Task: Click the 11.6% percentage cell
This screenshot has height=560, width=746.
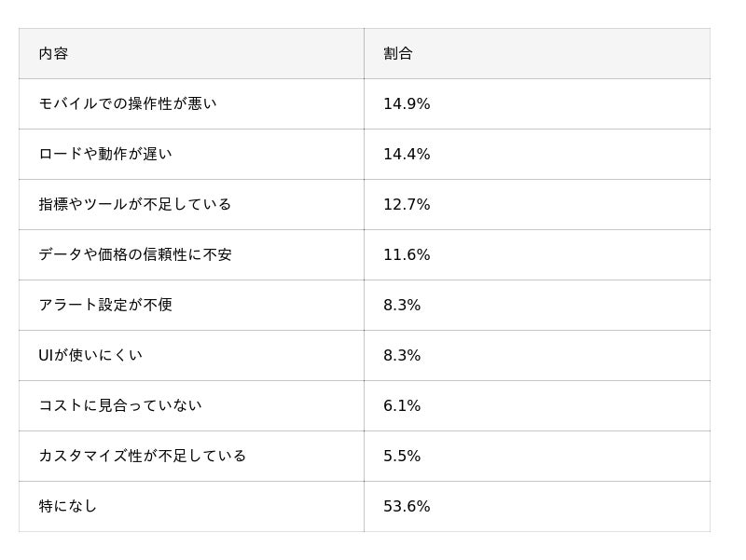Action: (x=407, y=255)
